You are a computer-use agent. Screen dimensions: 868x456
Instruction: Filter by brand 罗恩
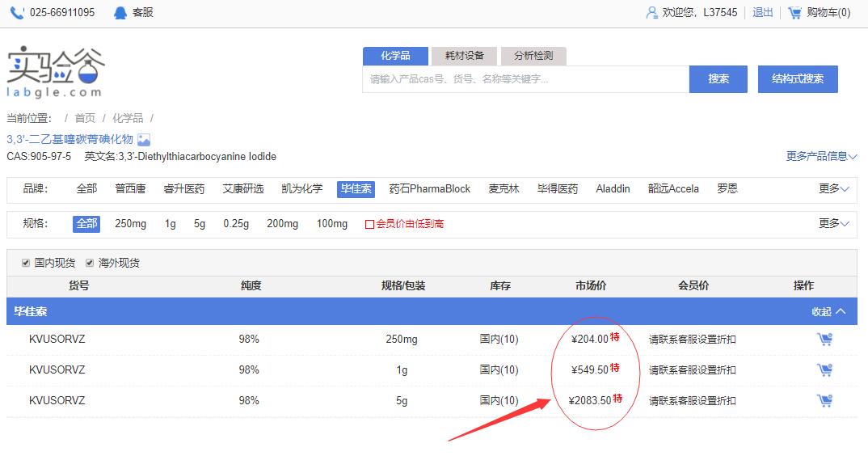(727, 189)
